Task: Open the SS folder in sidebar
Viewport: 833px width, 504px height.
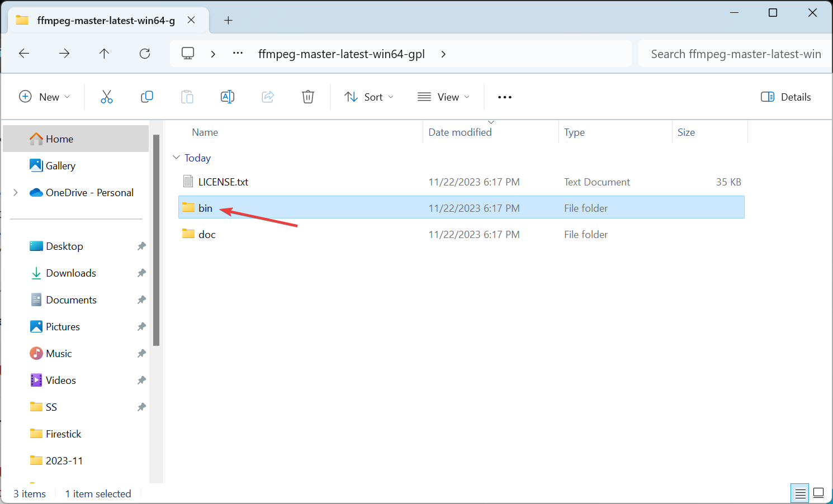Action: click(x=51, y=407)
